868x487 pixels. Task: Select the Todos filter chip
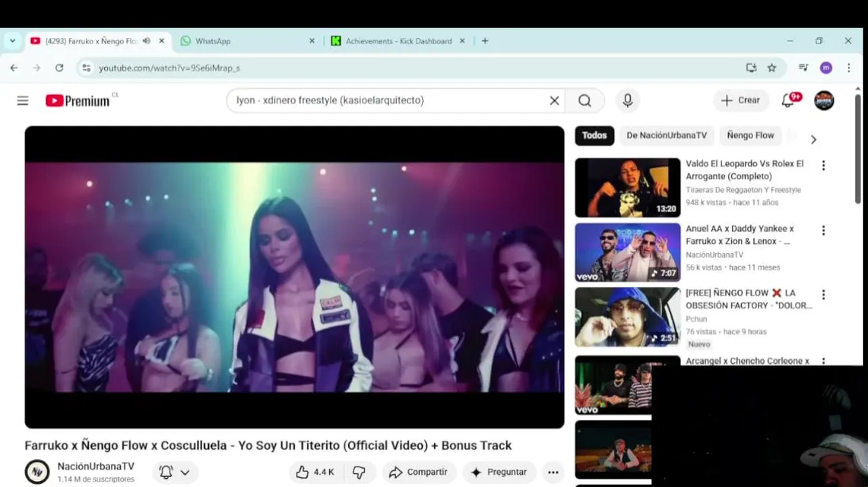point(594,135)
